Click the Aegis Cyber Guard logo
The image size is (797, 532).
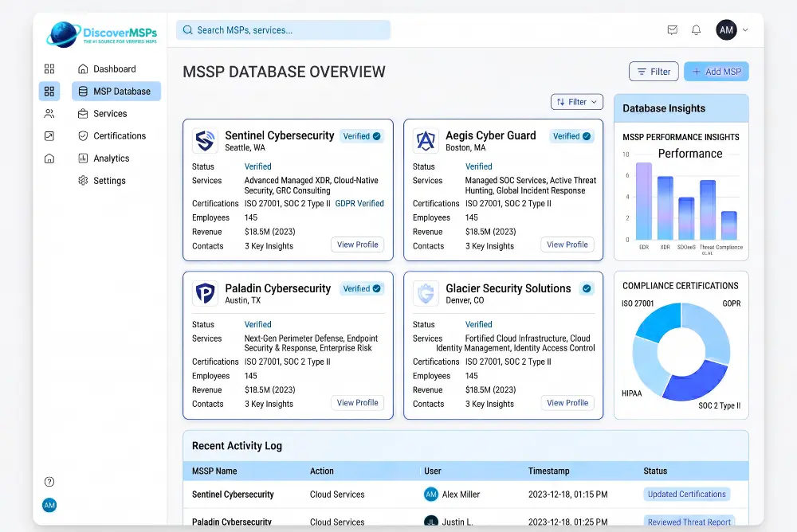(426, 141)
